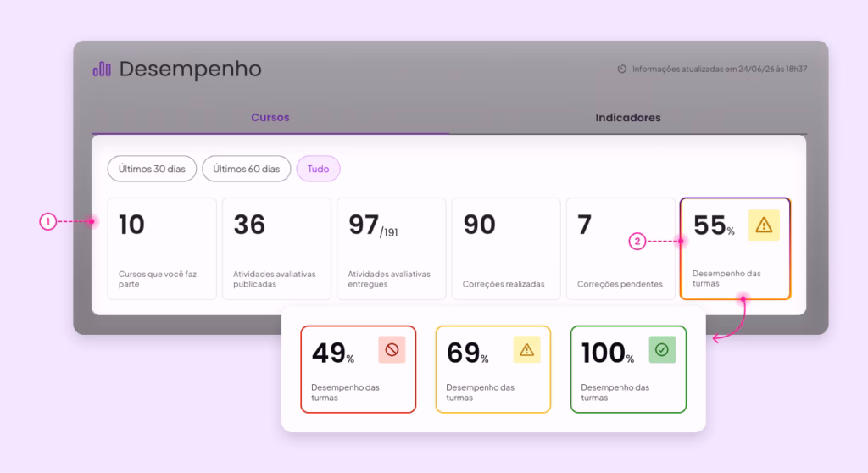This screenshot has height=473, width=868.
Task: Click the warning triangle on 69% card
Action: pos(526,350)
